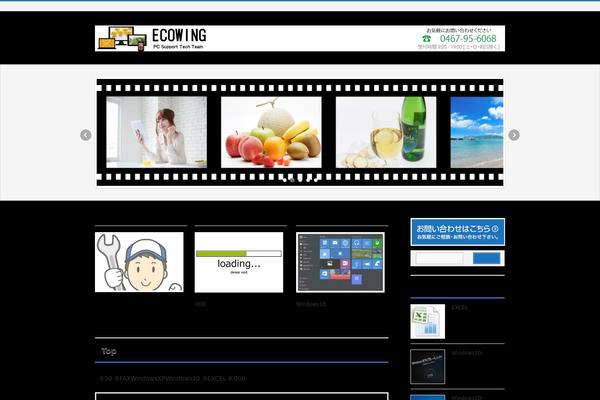Follow the EXCEL link in the sidebar

click(459, 308)
